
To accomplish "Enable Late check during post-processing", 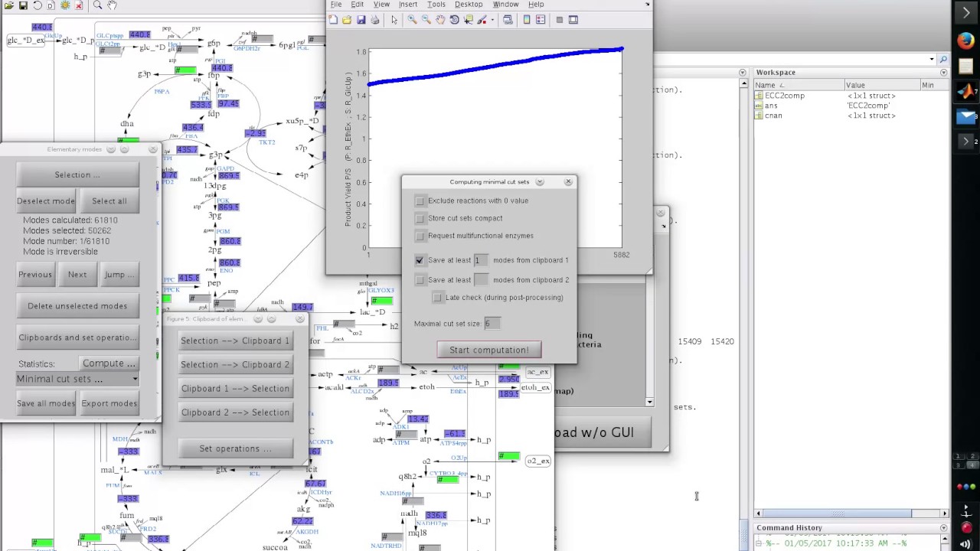I will point(437,297).
